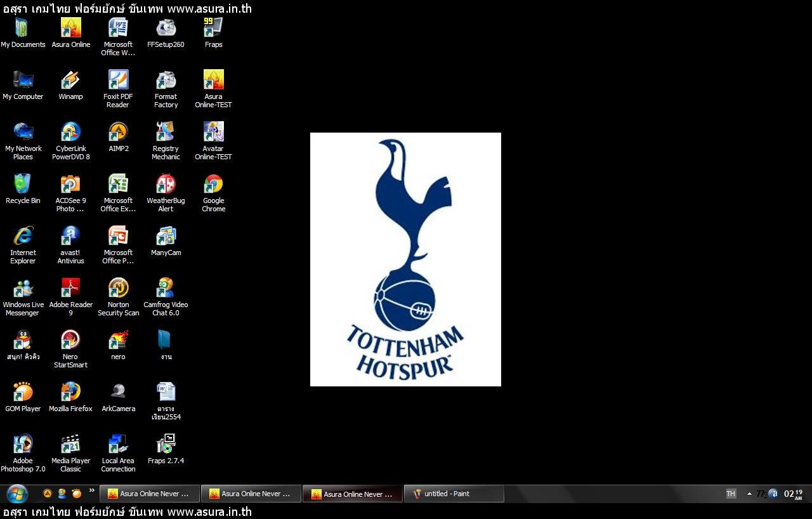This screenshot has height=519, width=812.
Task: Open the Foxit PDF Reader shortcut
Action: (x=118, y=89)
